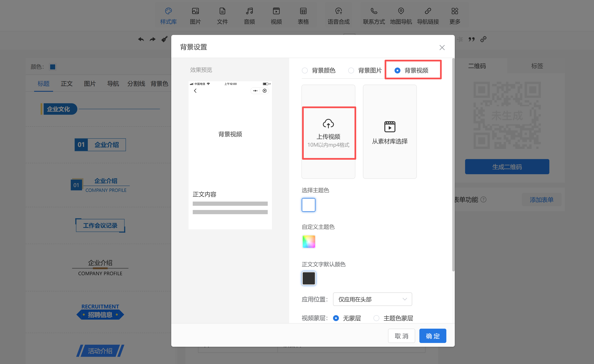
Task: Close the 背景设置 dialog
Action: (442, 48)
